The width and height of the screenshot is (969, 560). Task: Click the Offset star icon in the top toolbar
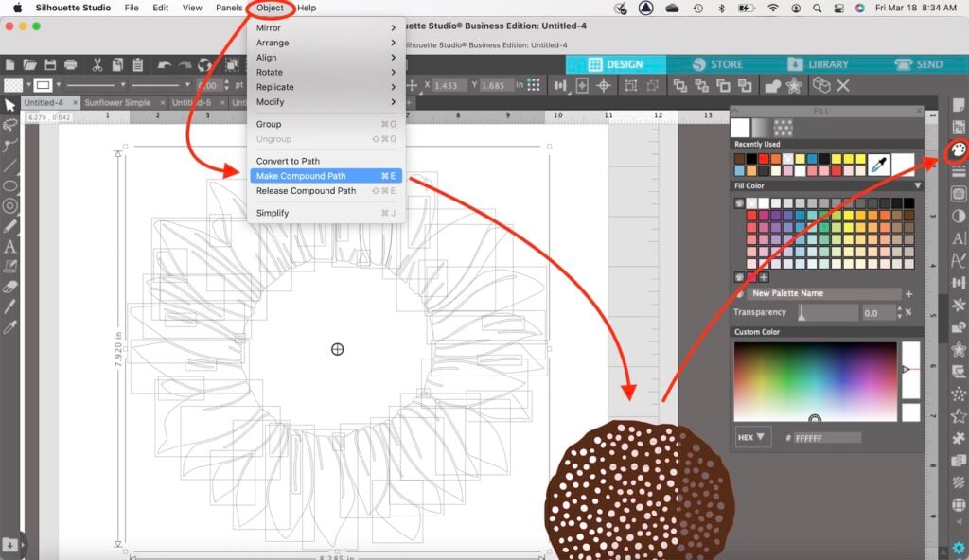coord(794,85)
